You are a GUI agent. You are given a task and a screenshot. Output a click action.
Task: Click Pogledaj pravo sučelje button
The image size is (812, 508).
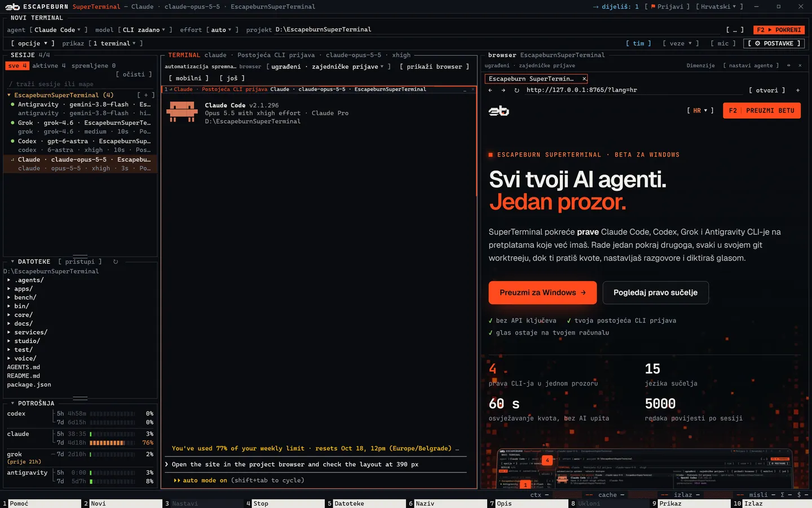tap(655, 292)
